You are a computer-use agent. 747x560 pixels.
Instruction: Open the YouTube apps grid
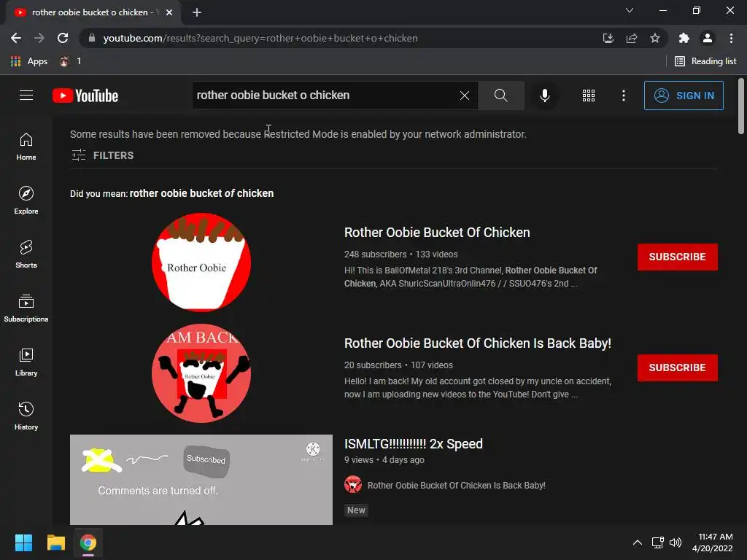coord(589,96)
